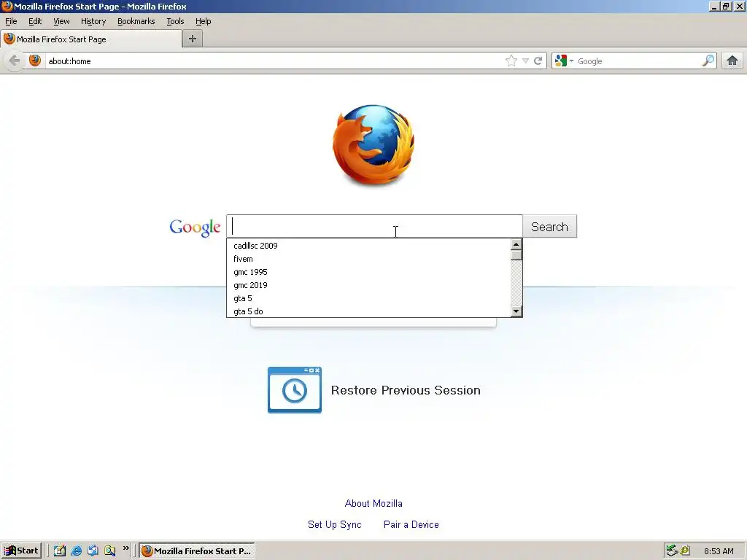The width and height of the screenshot is (747, 560).
Task: Open Internet Explorer from the quick launch
Action: (x=76, y=551)
